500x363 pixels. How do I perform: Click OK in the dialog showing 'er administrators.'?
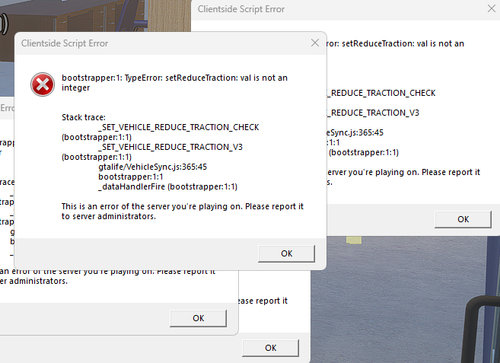point(198,318)
